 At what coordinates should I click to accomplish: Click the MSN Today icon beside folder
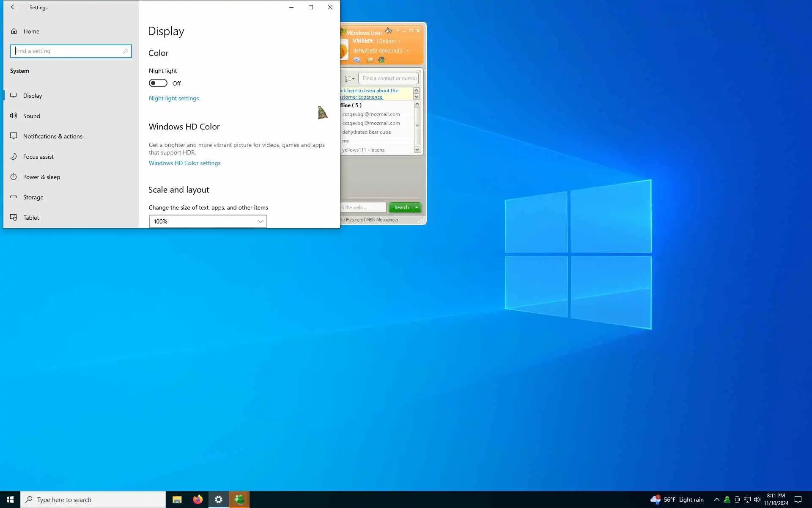click(x=381, y=60)
